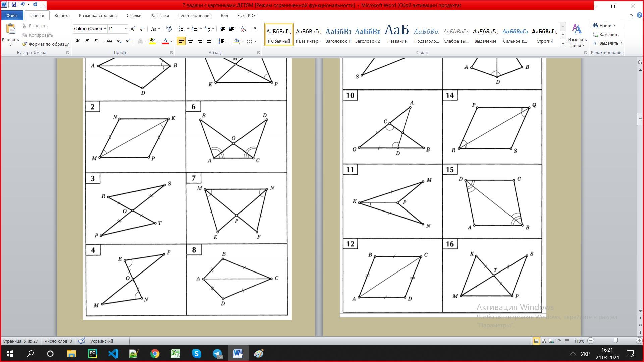Image resolution: width=644 pixels, height=362 pixels.
Task: Click the numbered list icon
Action: click(195, 29)
